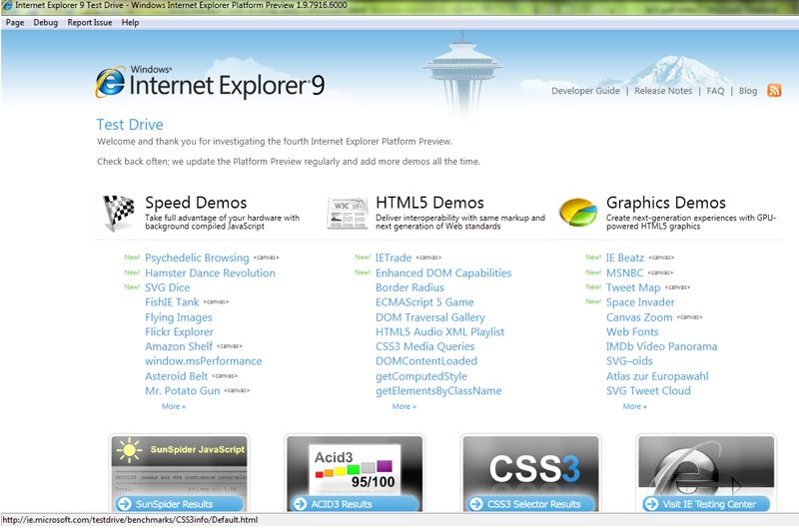Launch the Psychedelic Browsing demo
This screenshot has width=799, height=532.
pyautogui.click(x=197, y=258)
